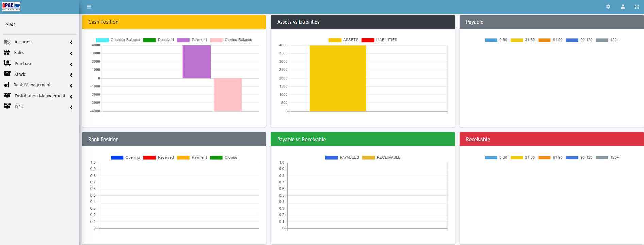Screen dimensions: 644x245
Task: Open the settings gear icon
Action: click(608, 7)
